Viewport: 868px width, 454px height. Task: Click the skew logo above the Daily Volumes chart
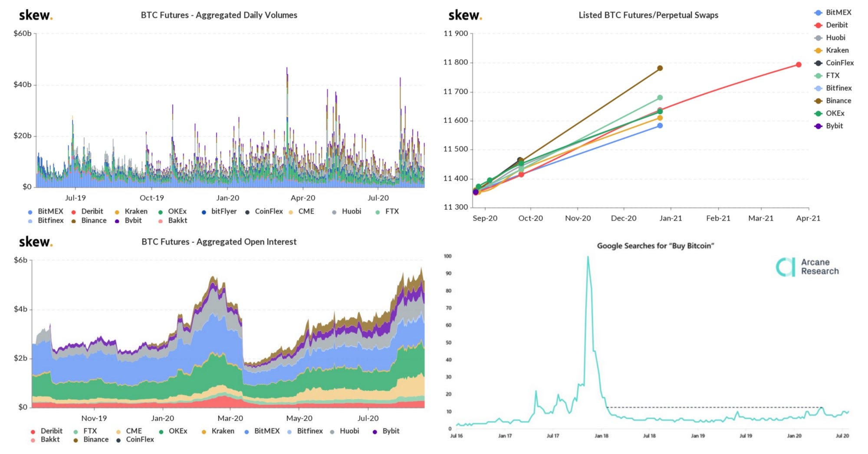click(x=36, y=15)
